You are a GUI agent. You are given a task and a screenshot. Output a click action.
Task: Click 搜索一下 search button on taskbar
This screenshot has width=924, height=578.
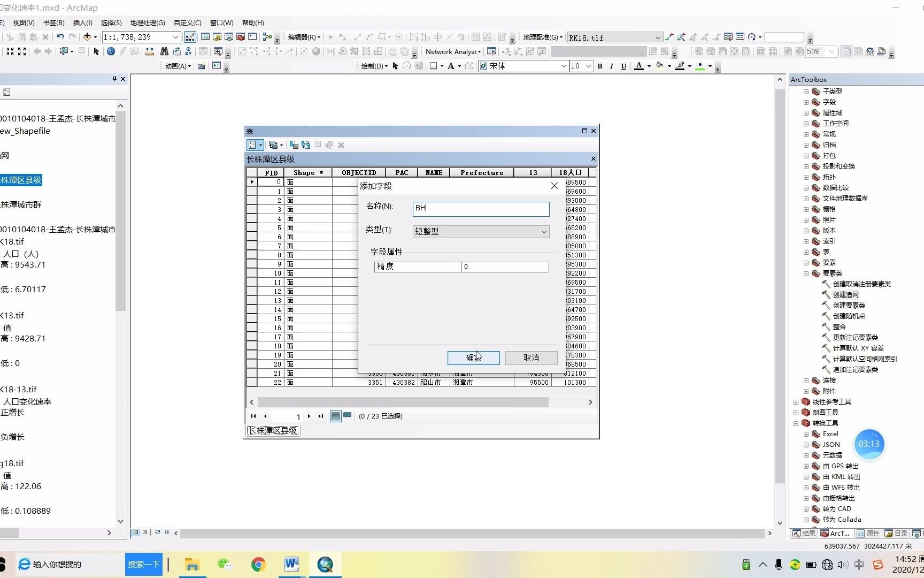coord(143,564)
